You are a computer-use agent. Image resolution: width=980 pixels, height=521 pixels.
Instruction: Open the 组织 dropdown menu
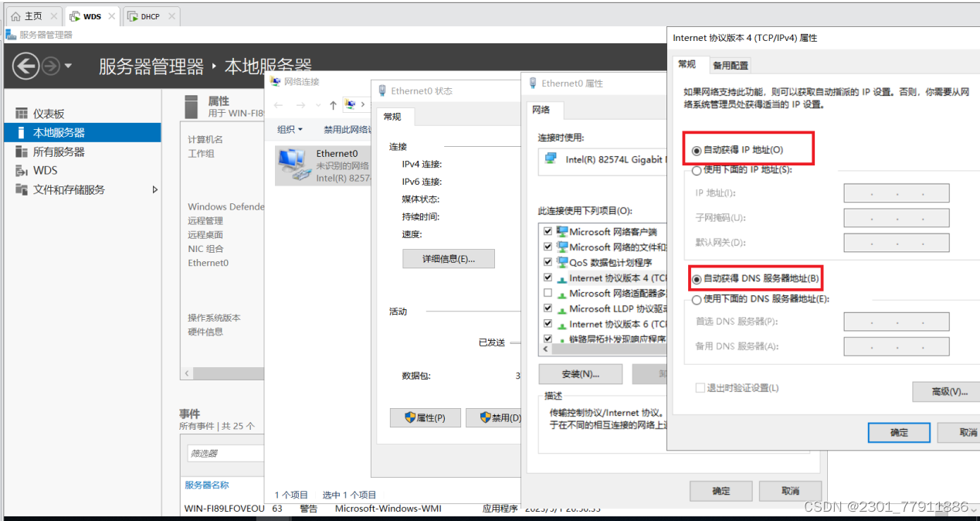[x=290, y=130]
